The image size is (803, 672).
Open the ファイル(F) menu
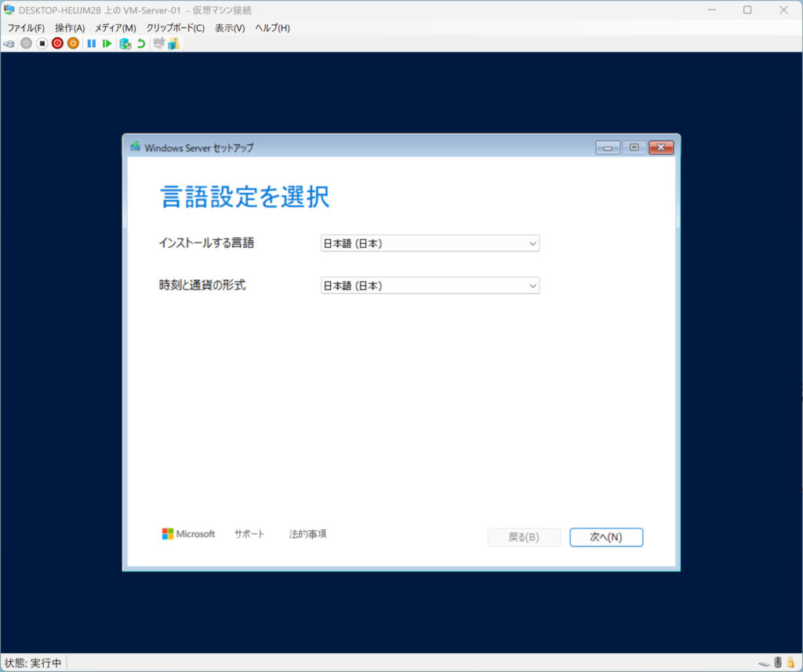pyautogui.click(x=26, y=27)
